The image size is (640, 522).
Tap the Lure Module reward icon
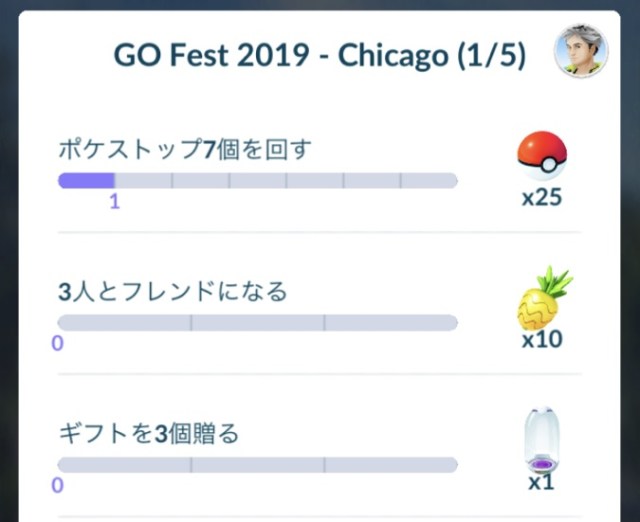(x=541, y=442)
